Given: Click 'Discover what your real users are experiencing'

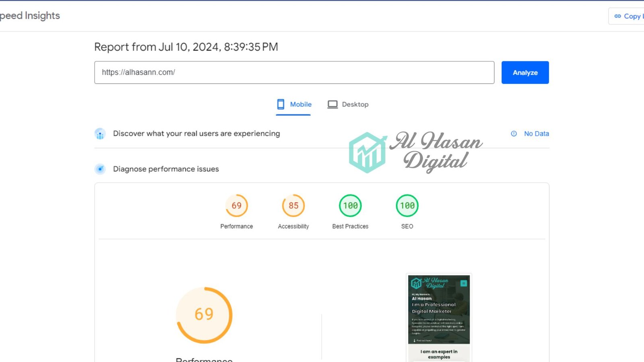Looking at the screenshot, I should (196, 134).
